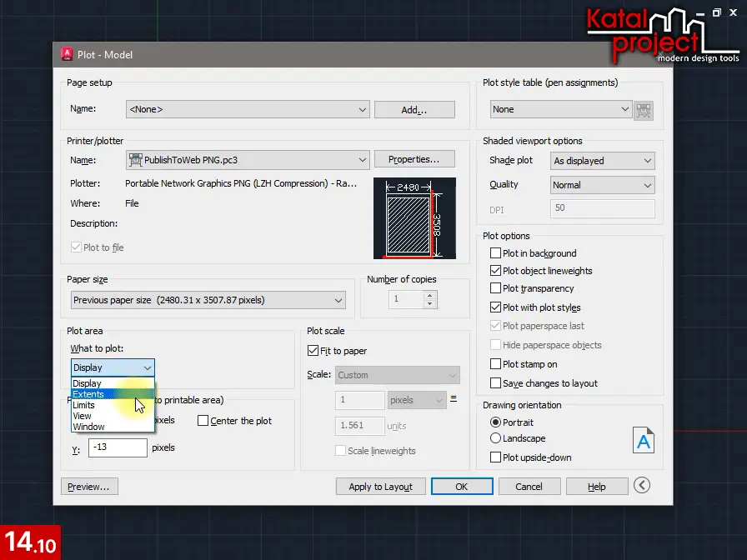Click the AutoCAD icon in the Plot title bar
This screenshot has width=747, height=560.
click(66, 52)
